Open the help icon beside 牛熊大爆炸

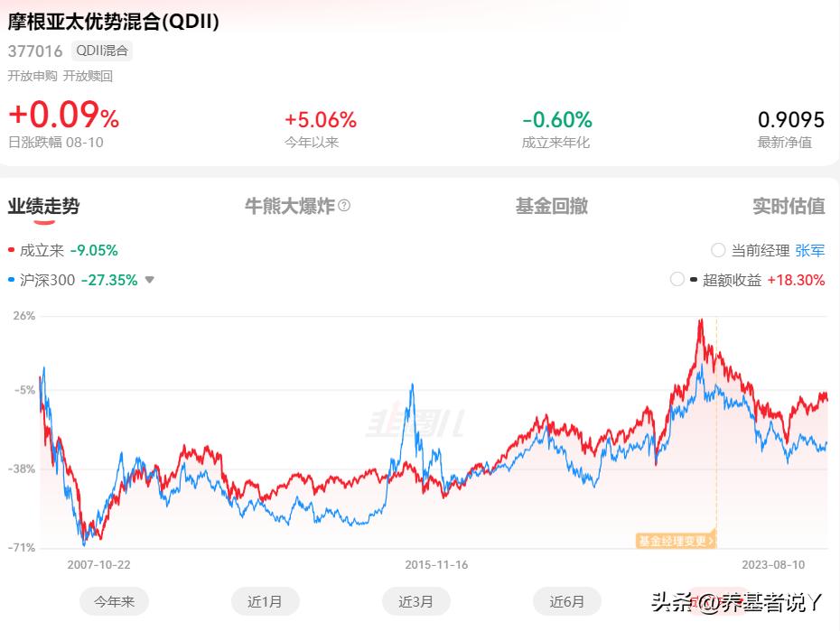click(346, 206)
